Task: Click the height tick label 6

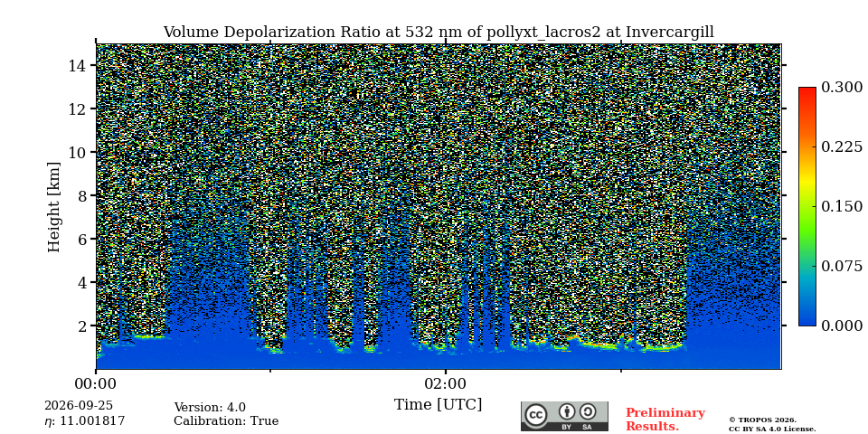Action: 81,239
